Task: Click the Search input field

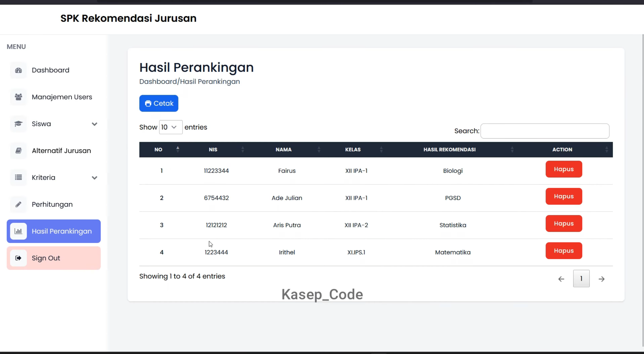Action: [x=545, y=131]
